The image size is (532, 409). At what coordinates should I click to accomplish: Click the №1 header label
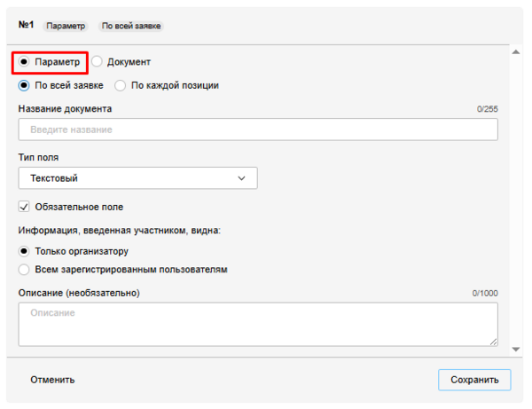[27, 26]
